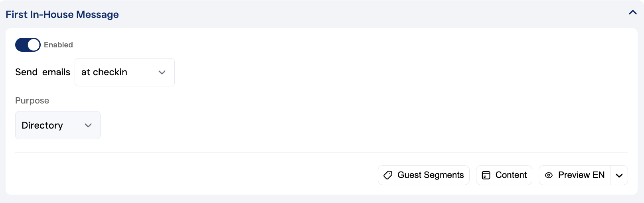Click the "Purpose" field label
644x203 pixels.
32,101
